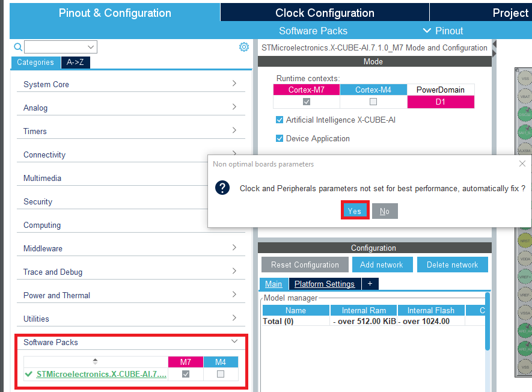Click the Delete network button

pyautogui.click(x=452, y=265)
